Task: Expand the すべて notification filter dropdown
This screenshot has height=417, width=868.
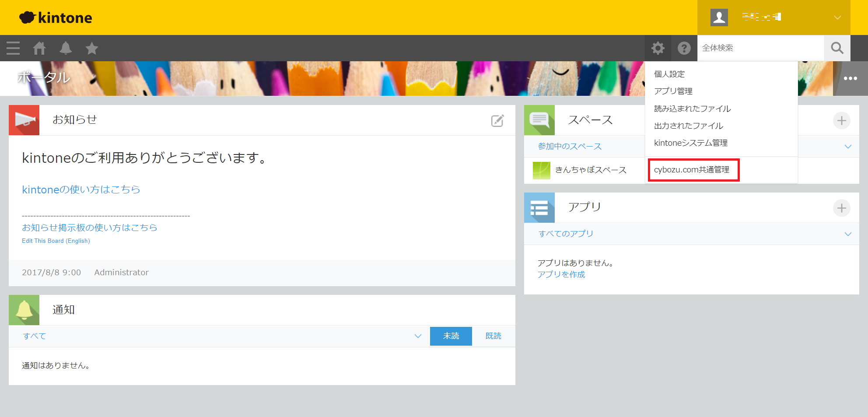Action: (418, 336)
